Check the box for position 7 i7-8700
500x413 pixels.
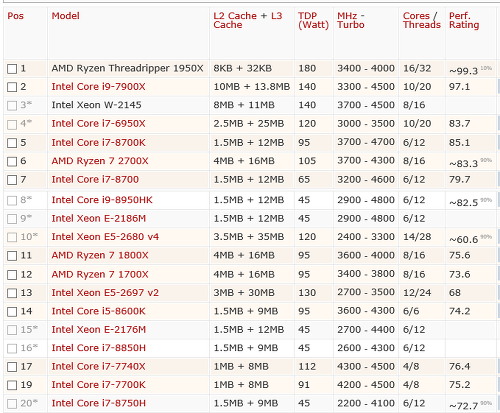[12, 180]
